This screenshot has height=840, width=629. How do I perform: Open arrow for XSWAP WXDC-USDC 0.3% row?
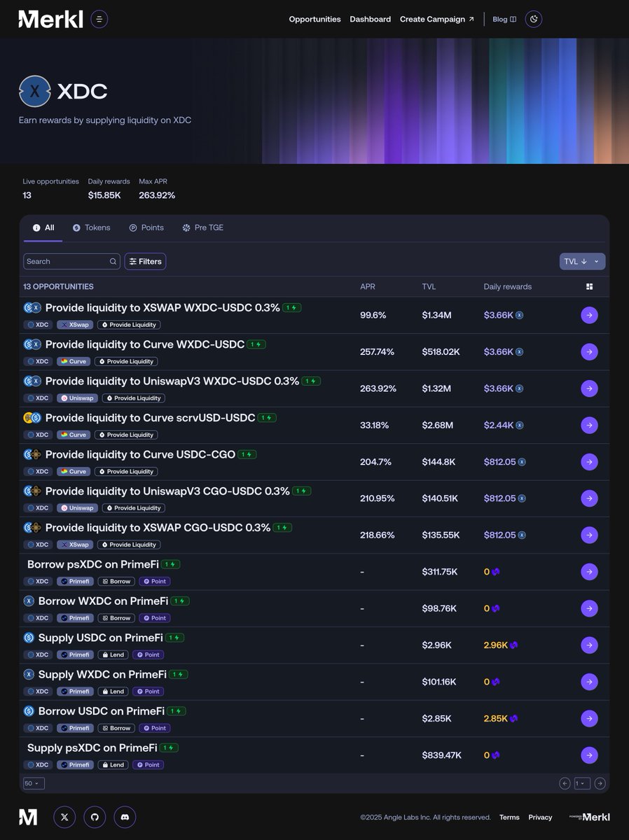(590, 315)
